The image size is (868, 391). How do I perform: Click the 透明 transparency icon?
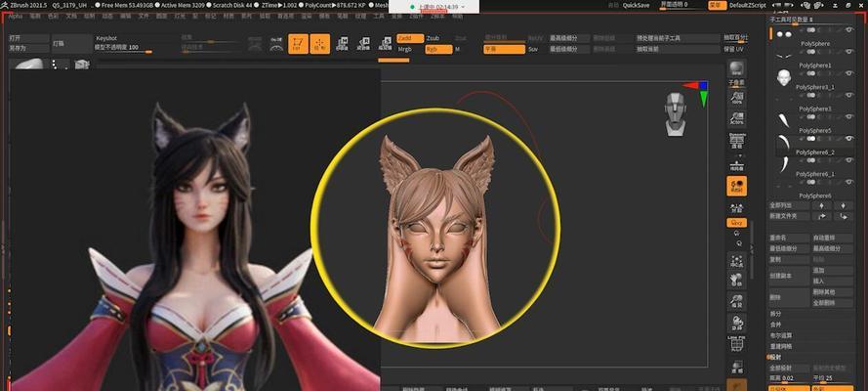[x=736, y=367]
